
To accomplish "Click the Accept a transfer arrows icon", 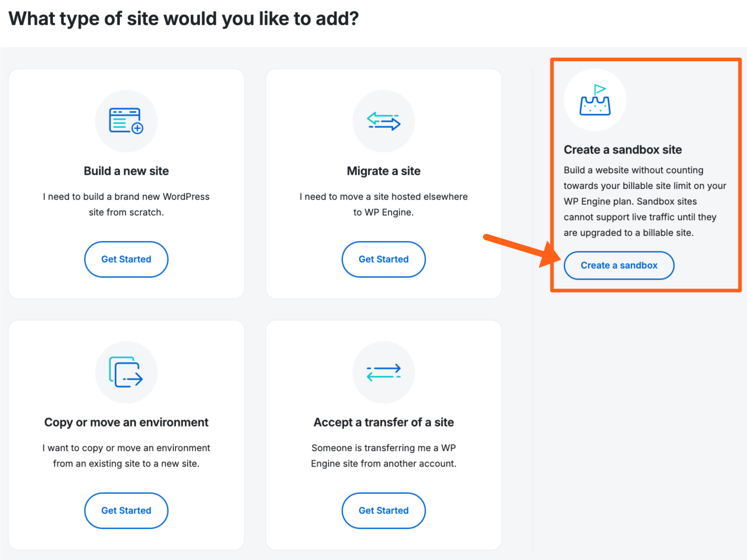I will (384, 372).
